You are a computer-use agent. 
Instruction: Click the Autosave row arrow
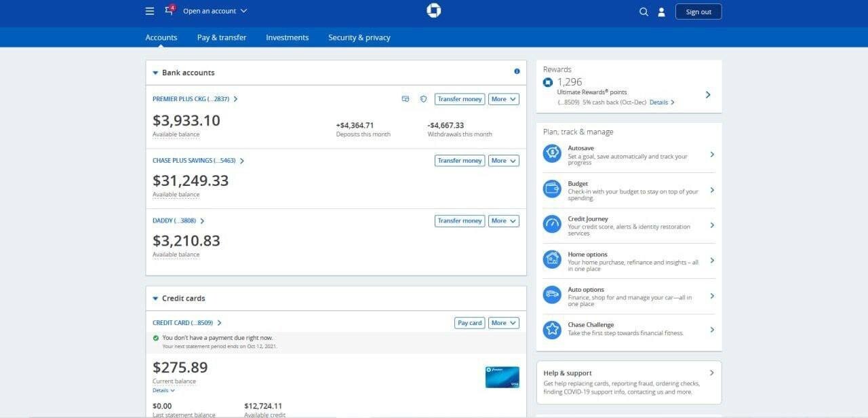712,155
